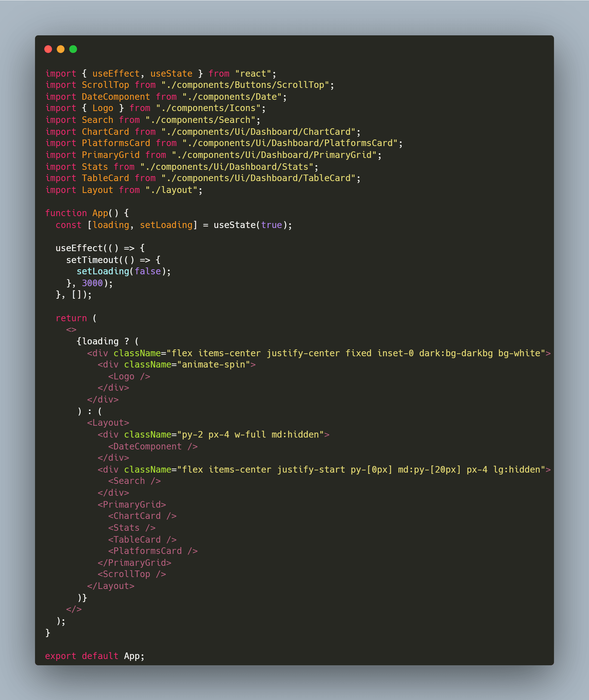The width and height of the screenshot is (589, 700).
Task: Click the opening "<>" fragment tag
Action: [x=71, y=330]
